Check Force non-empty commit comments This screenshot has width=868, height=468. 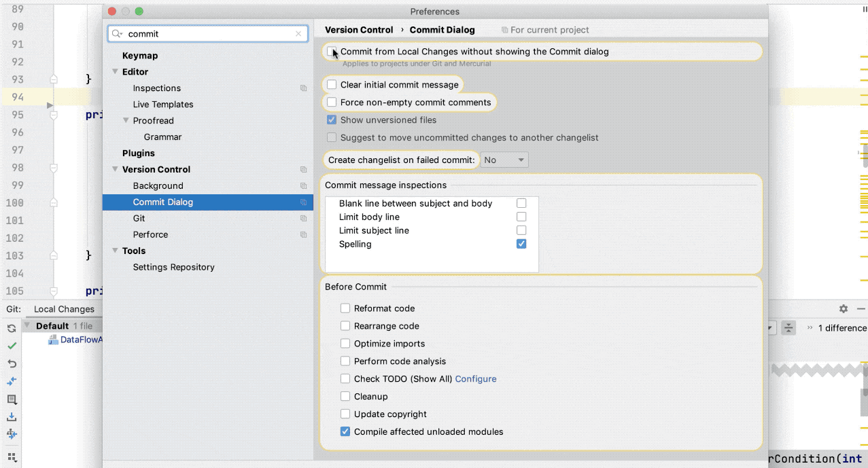click(332, 103)
